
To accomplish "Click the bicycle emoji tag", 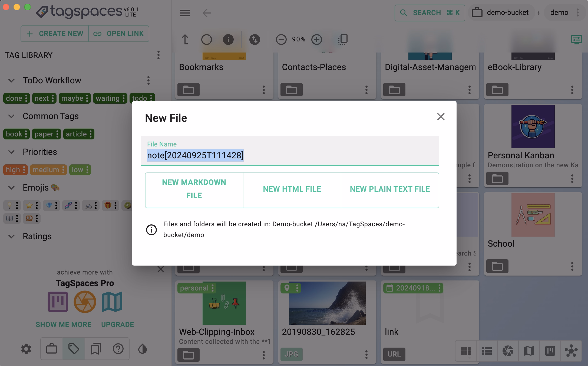I will pos(91,205).
